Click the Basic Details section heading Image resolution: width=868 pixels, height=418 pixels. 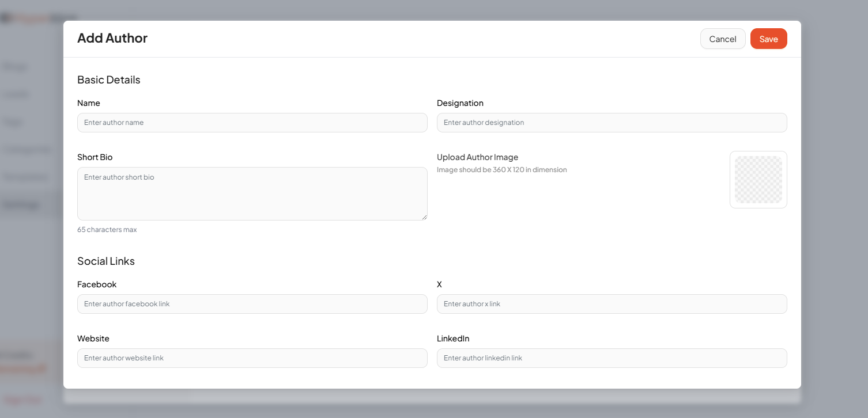tap(108, 79)
